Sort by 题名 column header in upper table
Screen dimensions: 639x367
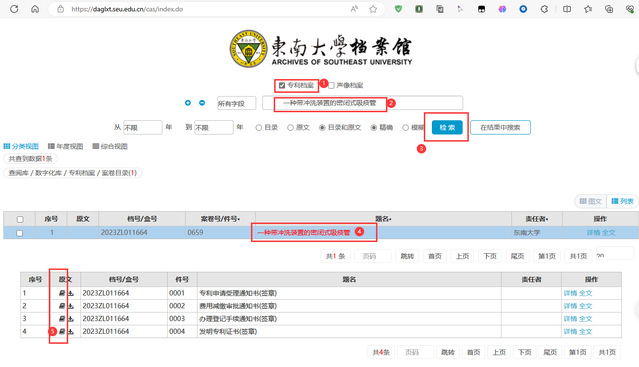[383, 219]
